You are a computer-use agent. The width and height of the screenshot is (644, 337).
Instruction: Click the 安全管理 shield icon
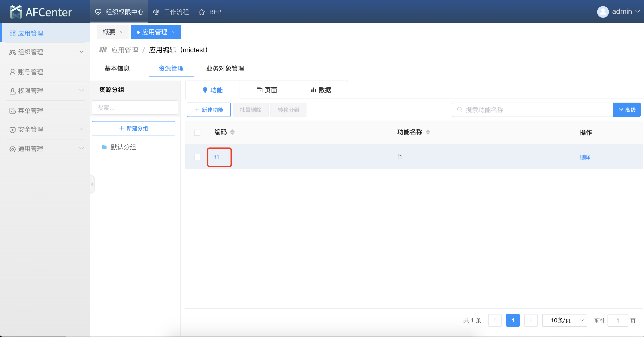coord(13,130)
